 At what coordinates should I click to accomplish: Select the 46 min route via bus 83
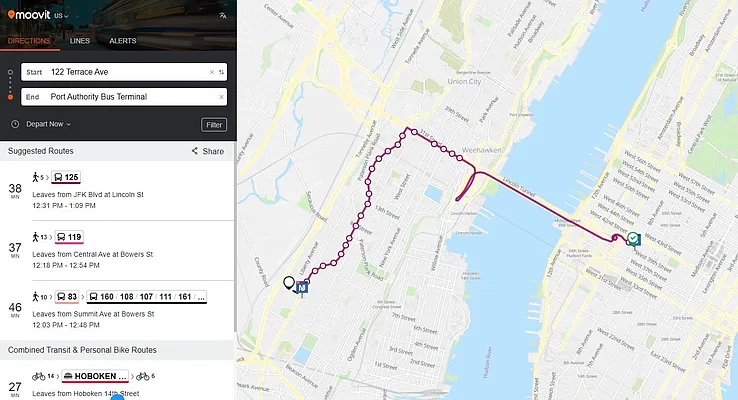click(117, 310)
